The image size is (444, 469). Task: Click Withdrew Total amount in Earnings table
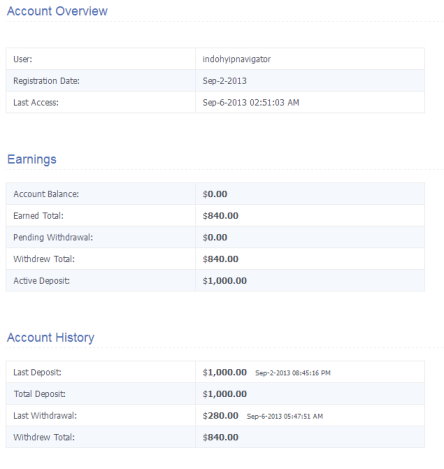coord(220,259)
